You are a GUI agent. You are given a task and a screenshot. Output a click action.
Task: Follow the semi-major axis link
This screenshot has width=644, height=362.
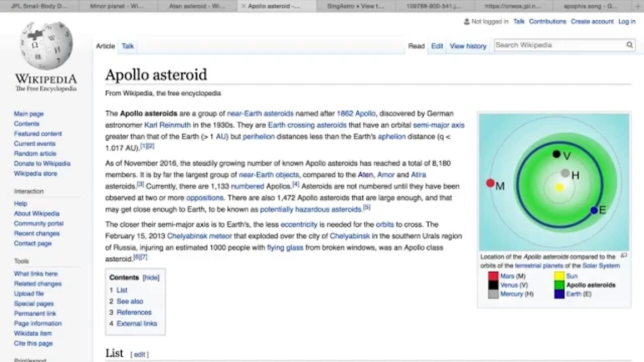click(x=439, y=125)
